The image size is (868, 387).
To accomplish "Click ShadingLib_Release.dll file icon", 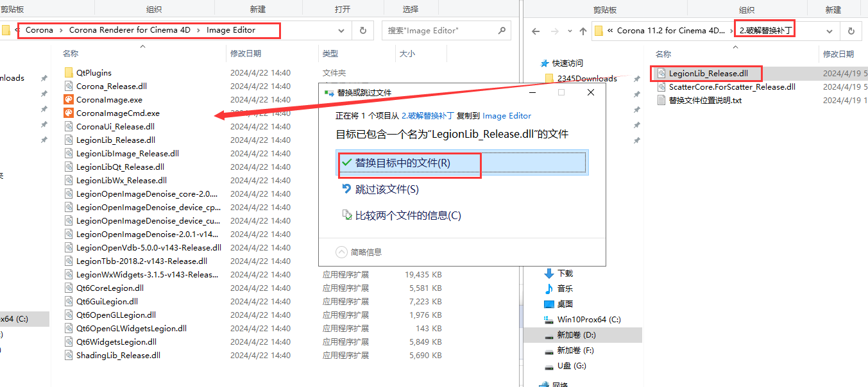I will coord(69,355).
